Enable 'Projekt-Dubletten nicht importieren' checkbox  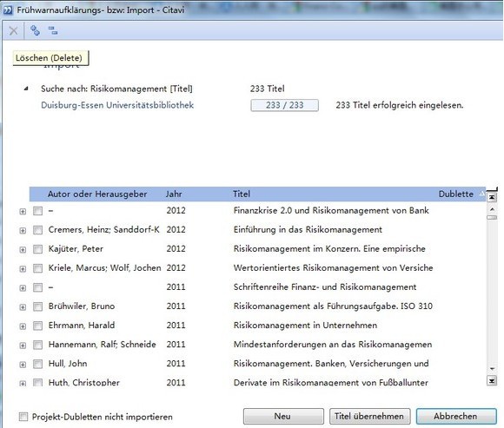coord(23,417)
